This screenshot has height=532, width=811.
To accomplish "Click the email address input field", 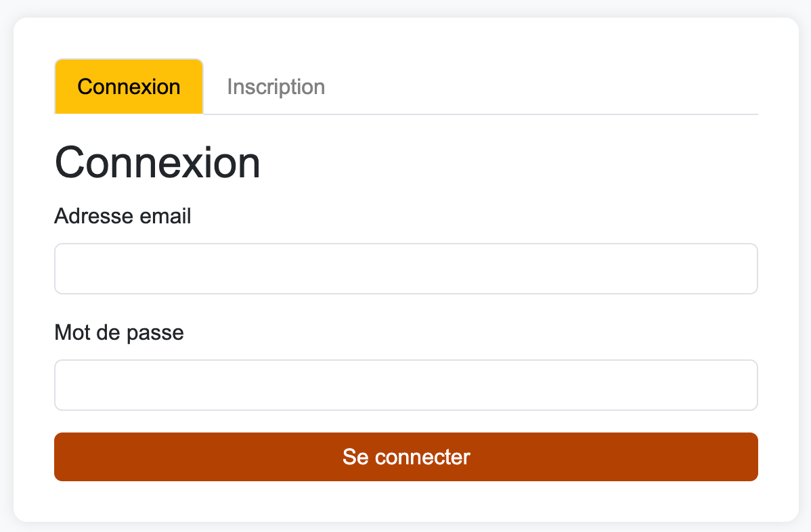I will click(x=405, y=268).
